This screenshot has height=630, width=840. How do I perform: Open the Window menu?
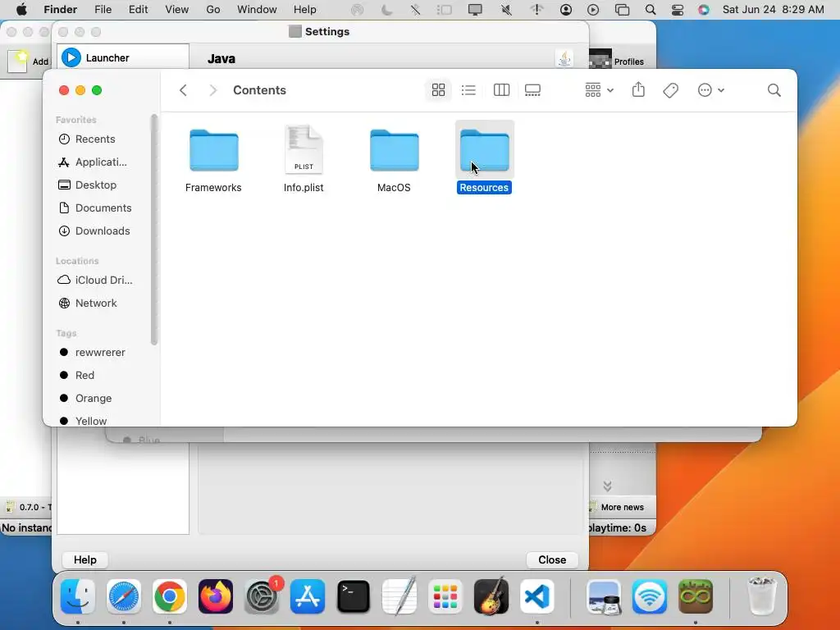click(x=257, y=10)
